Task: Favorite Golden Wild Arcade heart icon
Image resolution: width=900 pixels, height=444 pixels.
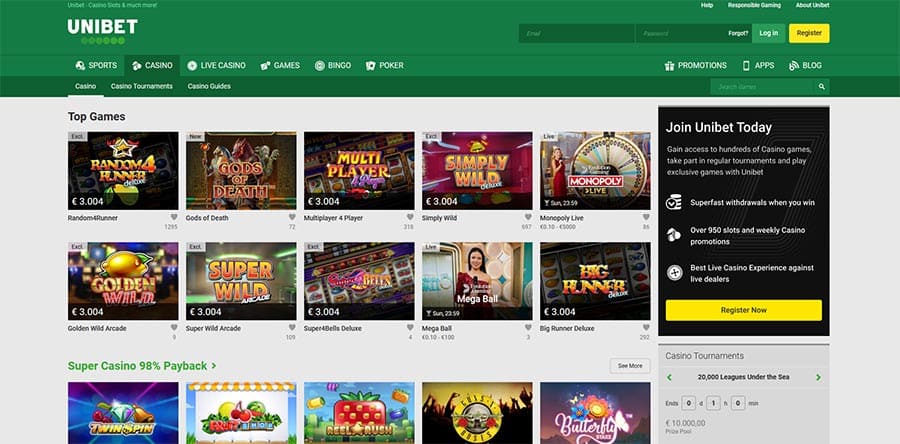Action: click(x=174, y=328)
